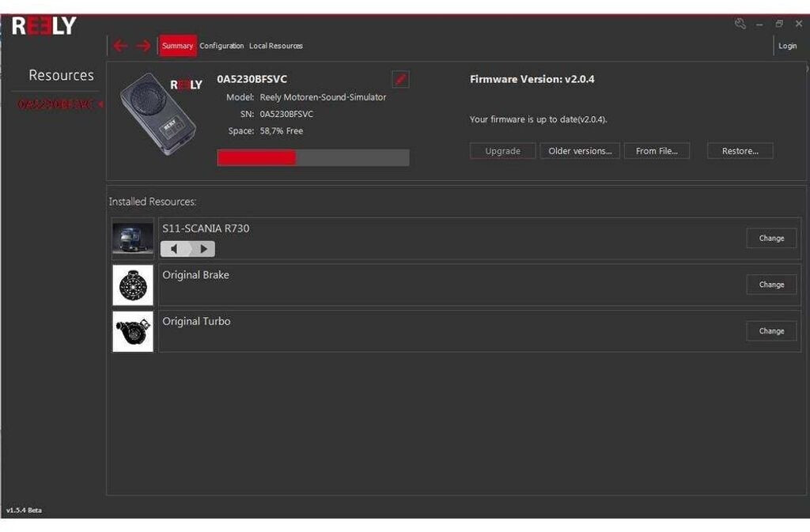The width and height of the screenshot is (810, 532).
Task: Change the S11-SCANIA R730 resource
Action: click(771, 238)
